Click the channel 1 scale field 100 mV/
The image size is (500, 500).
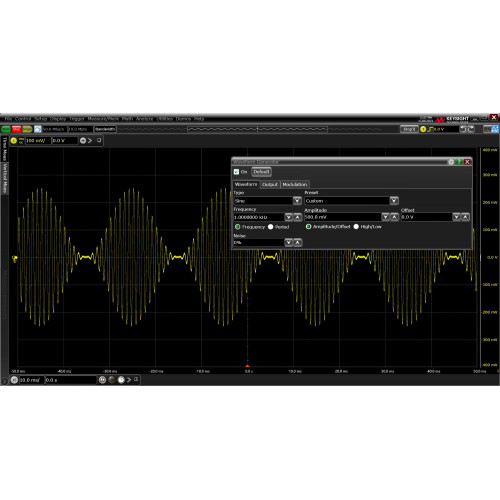pyautogui.click(x=38, y=141)
